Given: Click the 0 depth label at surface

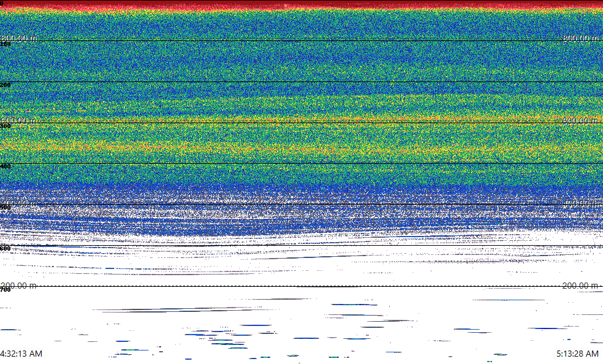Looking at the screenshot, I should point(2,4).
